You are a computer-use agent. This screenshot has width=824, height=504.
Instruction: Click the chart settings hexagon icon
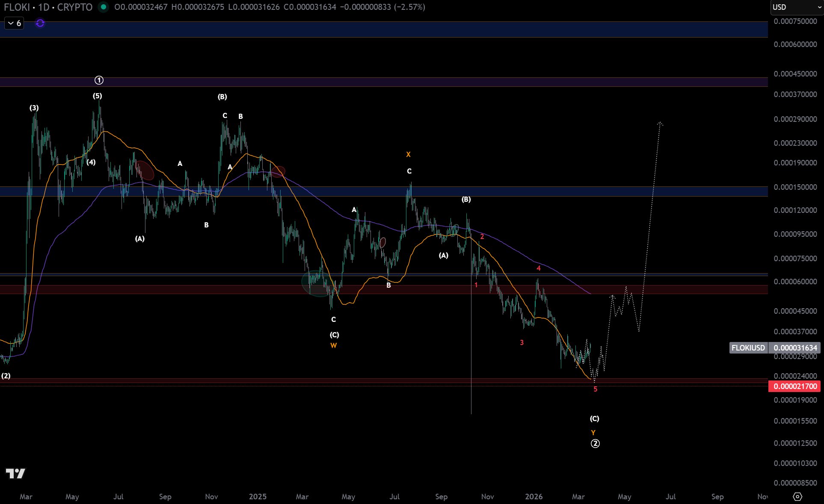pos(797,496)
